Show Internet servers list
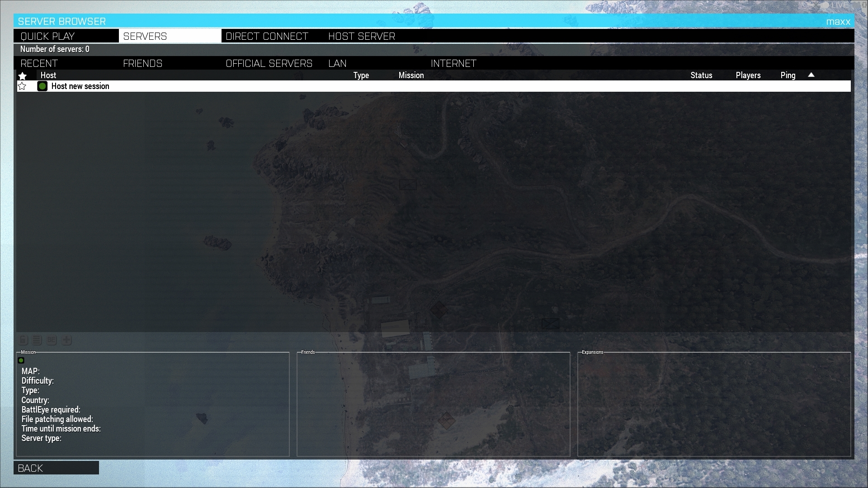The width and height of the screenshot is (868, 488). coord(453,63)
